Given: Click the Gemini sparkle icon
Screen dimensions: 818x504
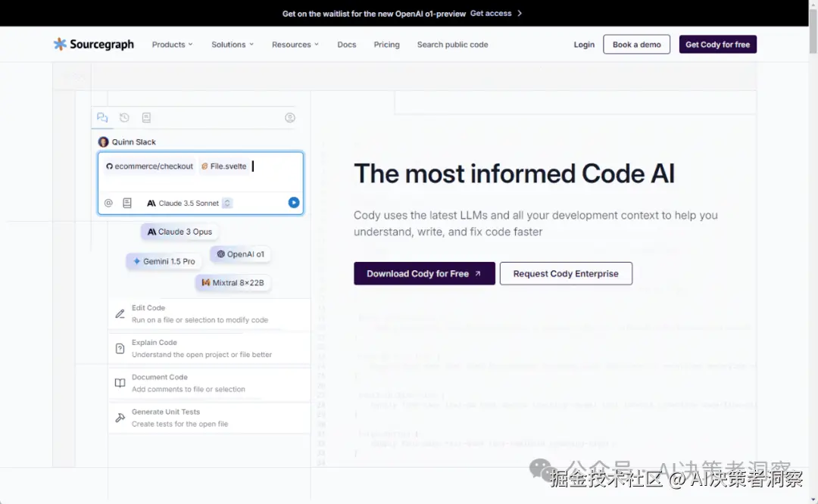Looking at the screenshot, I should click(136, 261).
